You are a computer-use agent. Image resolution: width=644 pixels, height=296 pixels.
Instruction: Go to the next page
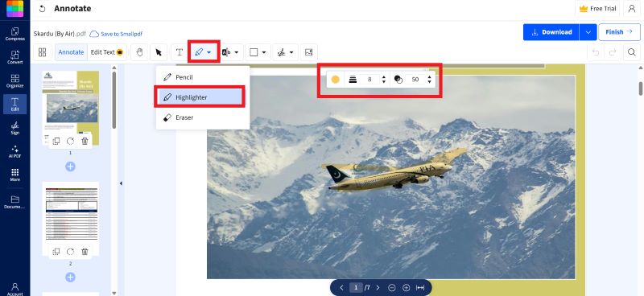click(x=378, y=288)
